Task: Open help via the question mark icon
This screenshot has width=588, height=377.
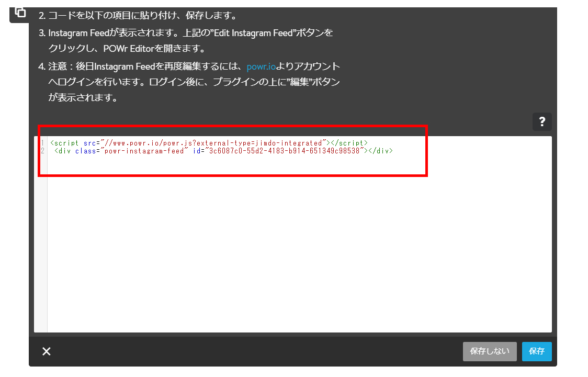Action: coord(542,122)
